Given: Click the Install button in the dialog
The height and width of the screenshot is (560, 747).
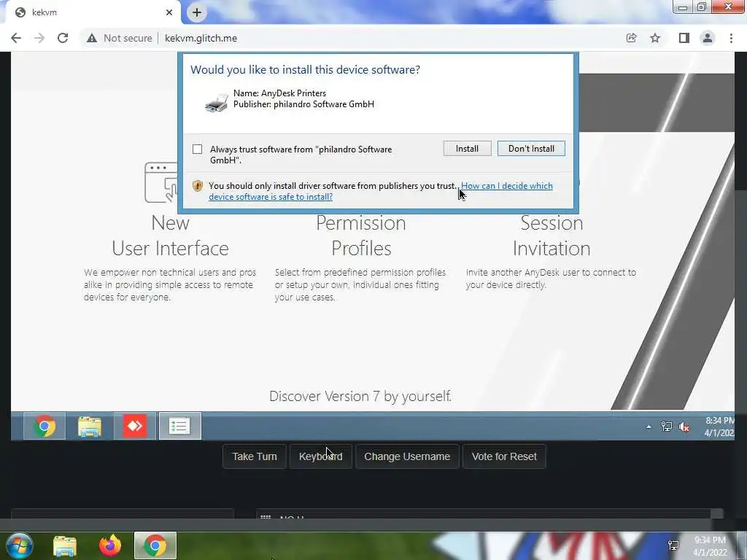Looking at the screenshot, I should (x=467, y=149).
